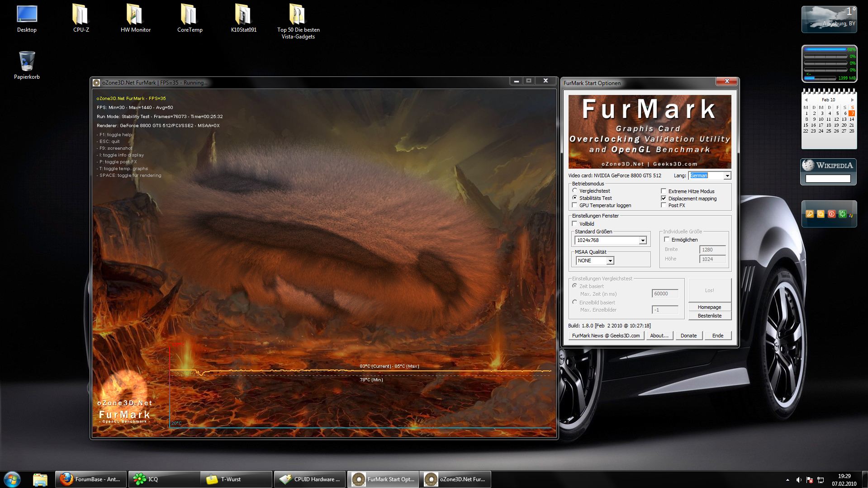Uncheck Displacement mapping checkbox
Screen dimensions: 868x488
coord(664,198)
